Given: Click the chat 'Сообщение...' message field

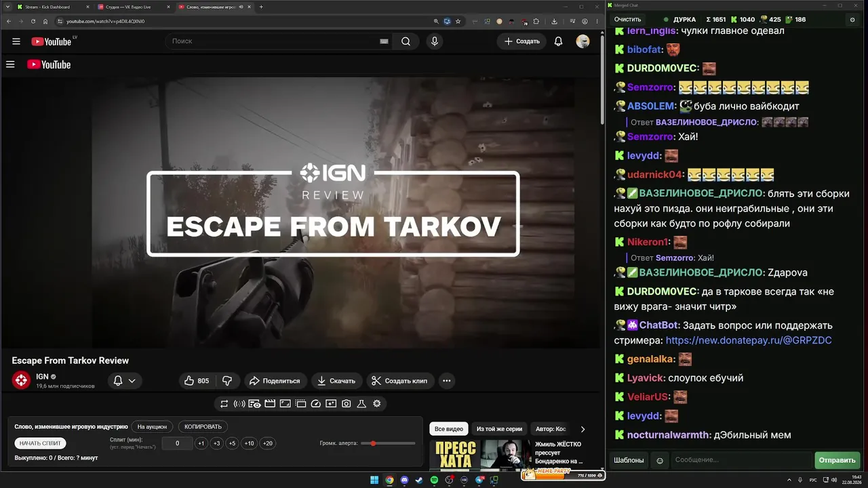Looking at the screenshot, I should tap(741, 460).
